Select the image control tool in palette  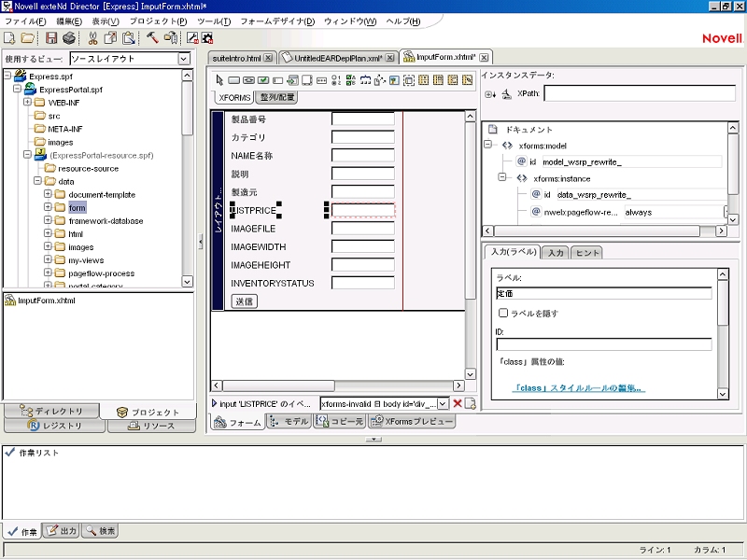[x=394, y=80]
